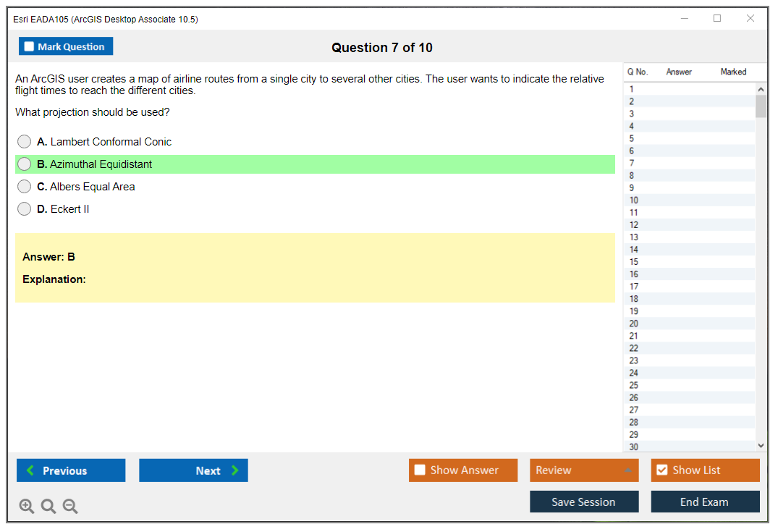
Task: Click the reset zoom magnifier icon
Action: [x=48, y=507]
